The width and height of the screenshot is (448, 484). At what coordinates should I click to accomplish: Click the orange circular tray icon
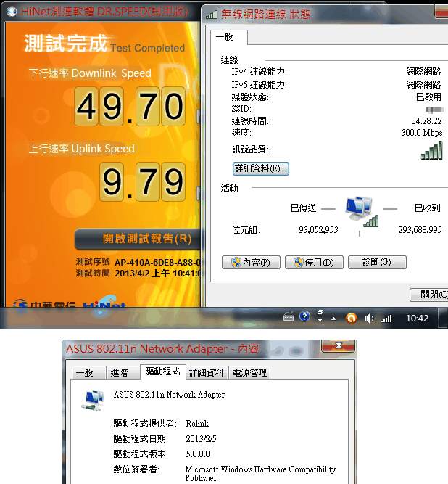click(x=351, y=318)
